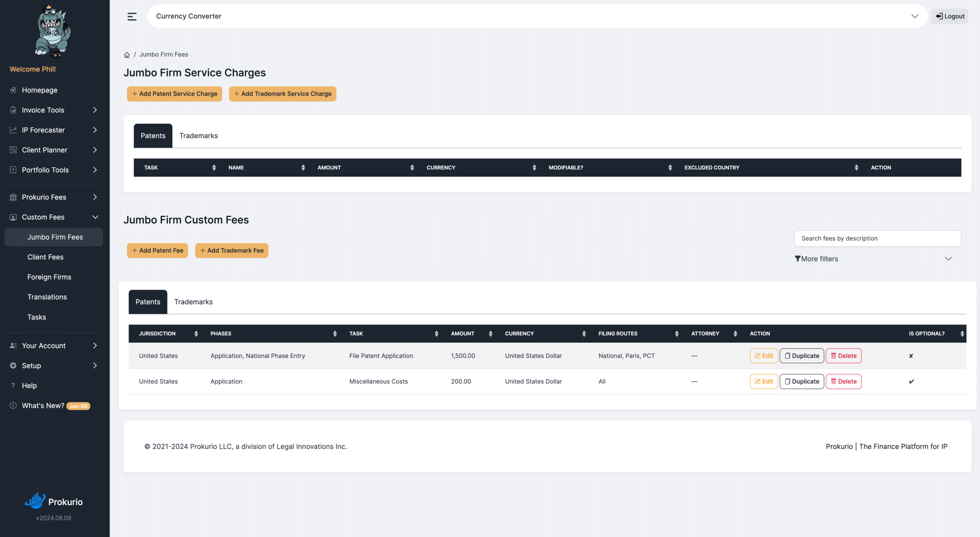
Task: Click the Client Planner grid icon
Action: point(13,150)
